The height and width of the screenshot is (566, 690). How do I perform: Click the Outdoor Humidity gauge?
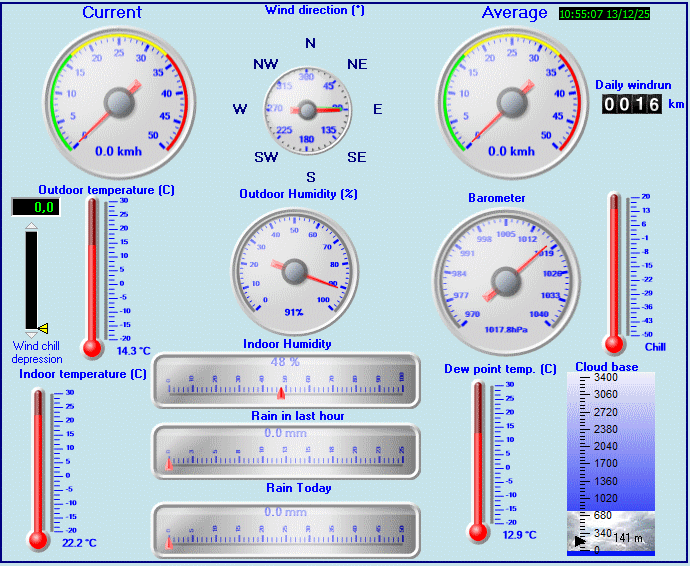coord(294,268)
